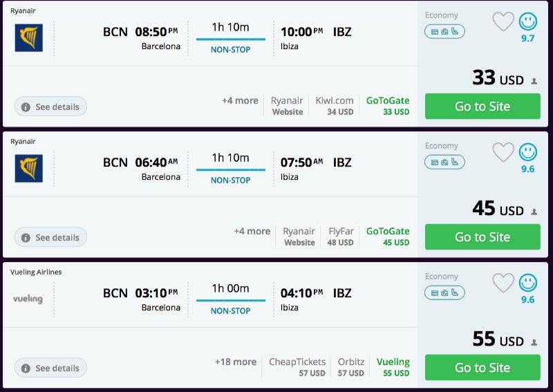Toggle heart on the 45 USD flight
Screen dimensions: 553x392
pyautogui.click(x=503, y=152)
